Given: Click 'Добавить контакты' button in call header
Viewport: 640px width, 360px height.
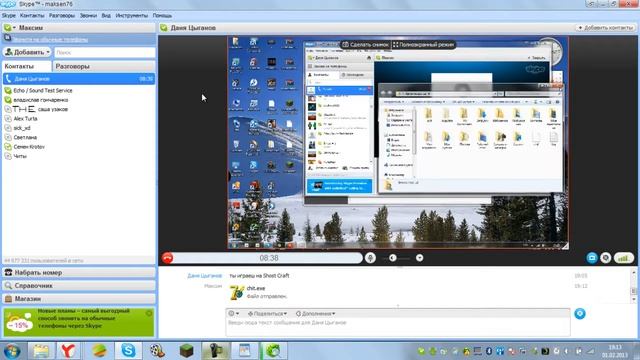Looking at the screenshot, I should click(x=605, y=28).
